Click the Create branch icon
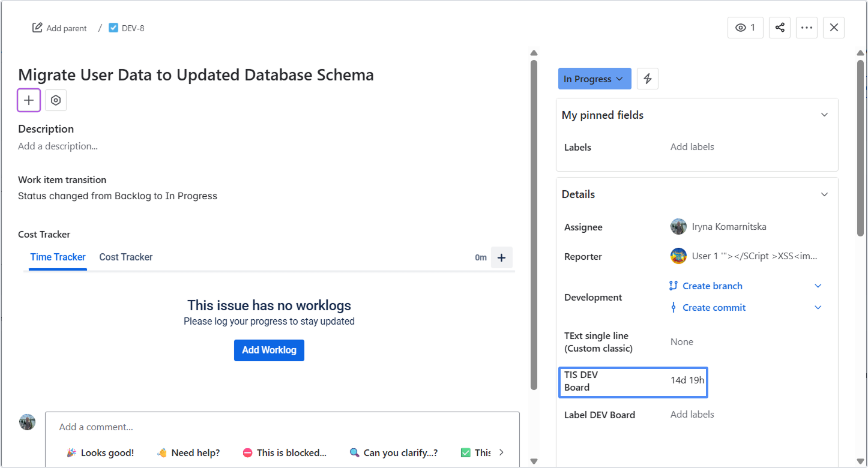This screenshot has width=868, height=468. click(674, 286)
